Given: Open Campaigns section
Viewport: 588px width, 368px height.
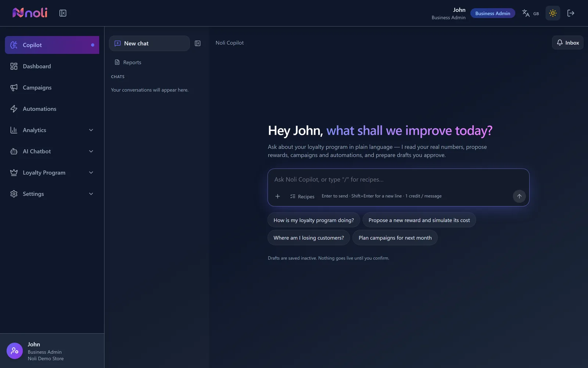Looking at the screenshot, I should [x=52, y=88].
